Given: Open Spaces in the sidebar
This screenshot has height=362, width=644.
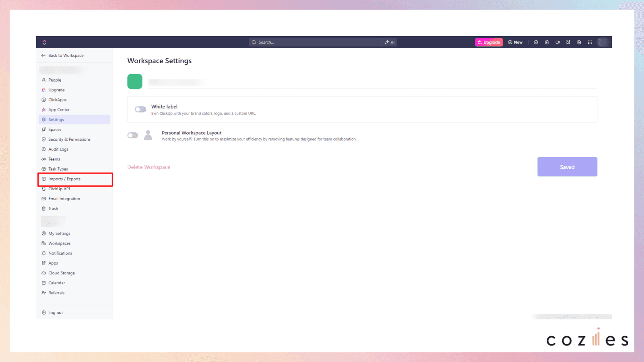Looking at the screenshot, I should click(x=74, y=130).
